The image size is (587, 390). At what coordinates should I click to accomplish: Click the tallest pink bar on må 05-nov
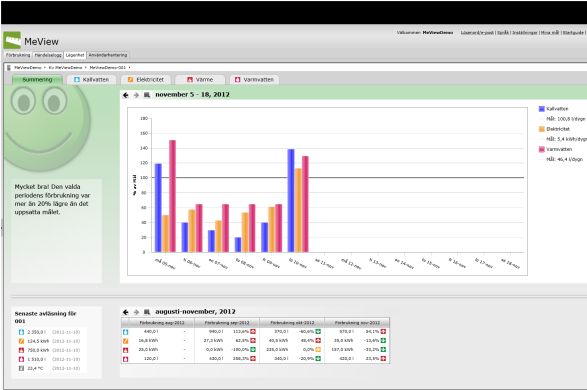(172, 196)
